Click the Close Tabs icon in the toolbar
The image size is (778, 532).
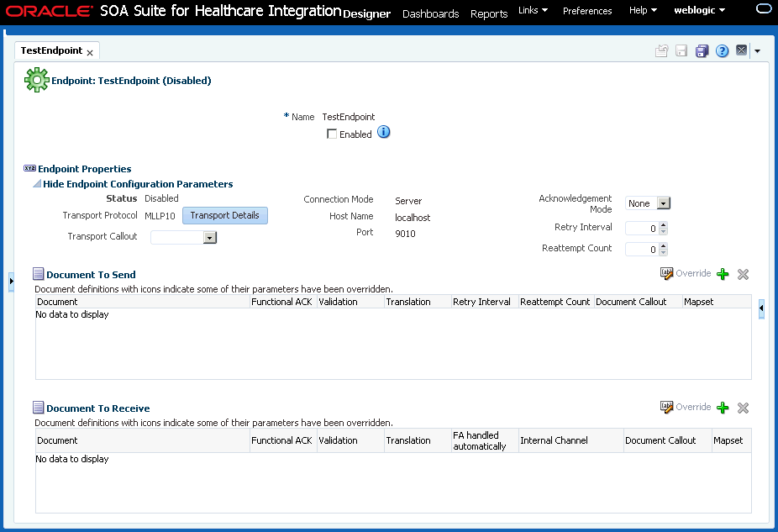coord(741,50)
